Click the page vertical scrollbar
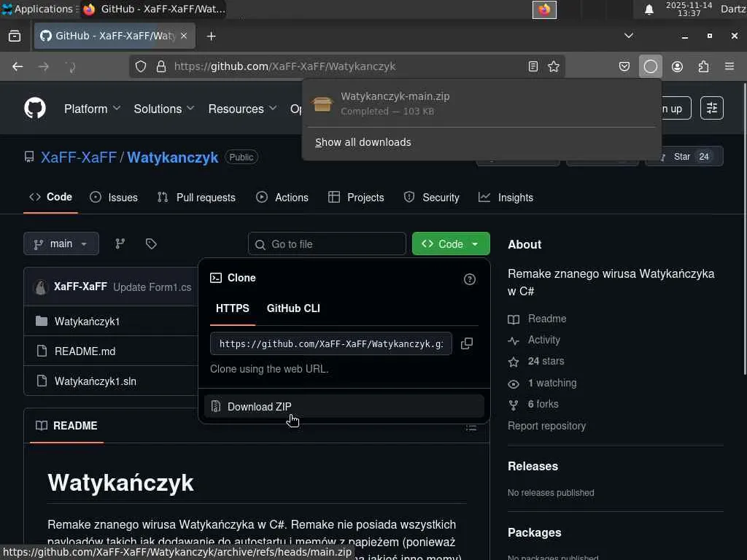Image resolution: width=747 pixels, height=560 pixels. coord(744,228)
